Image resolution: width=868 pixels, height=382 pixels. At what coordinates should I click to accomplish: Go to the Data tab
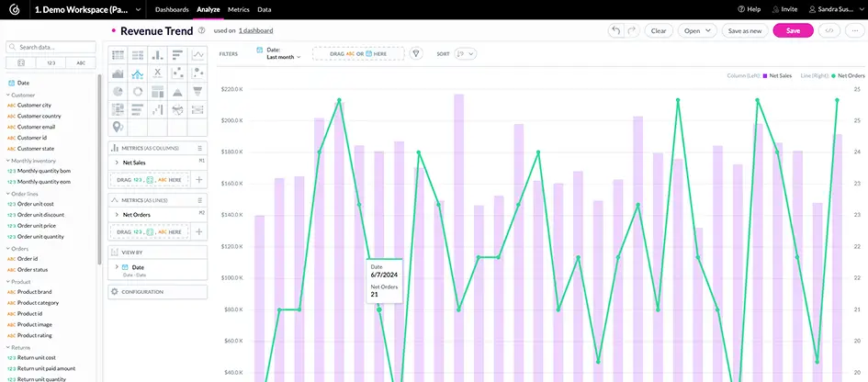pos(265,9)
